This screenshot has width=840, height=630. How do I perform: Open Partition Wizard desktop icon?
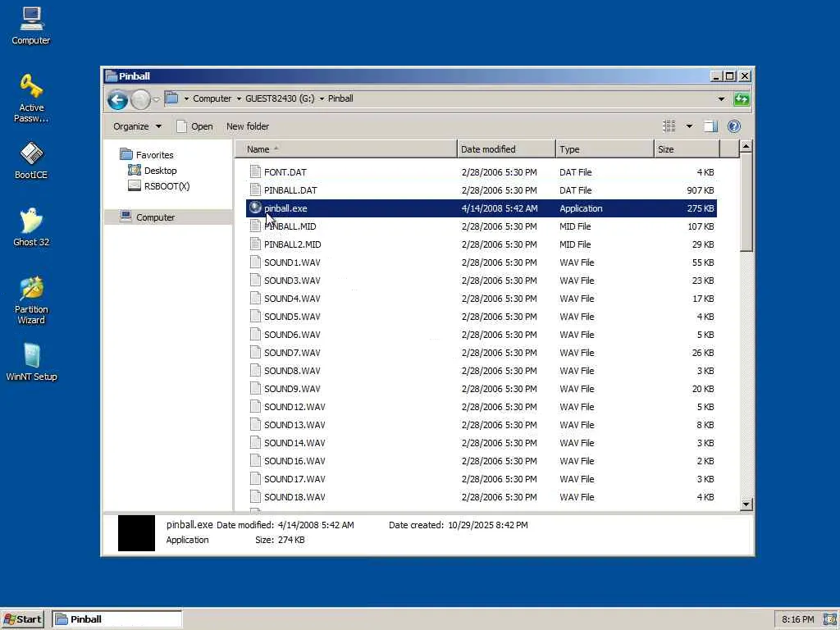tap(31, 300)
